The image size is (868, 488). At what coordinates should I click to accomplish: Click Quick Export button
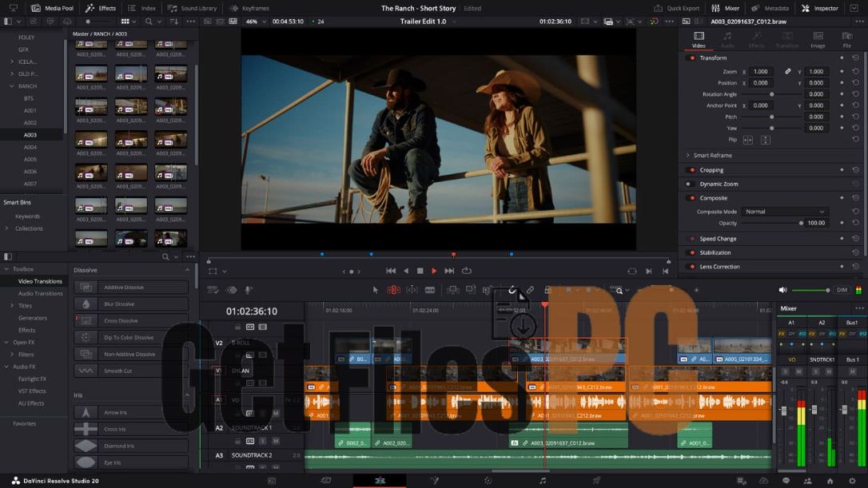coord(676,8)
